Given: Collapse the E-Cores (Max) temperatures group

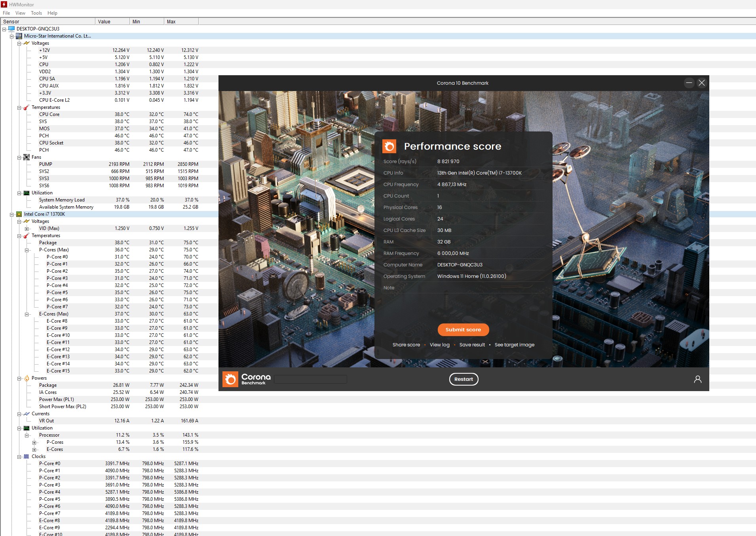Looking at the screenshot, I should point(27,314).
